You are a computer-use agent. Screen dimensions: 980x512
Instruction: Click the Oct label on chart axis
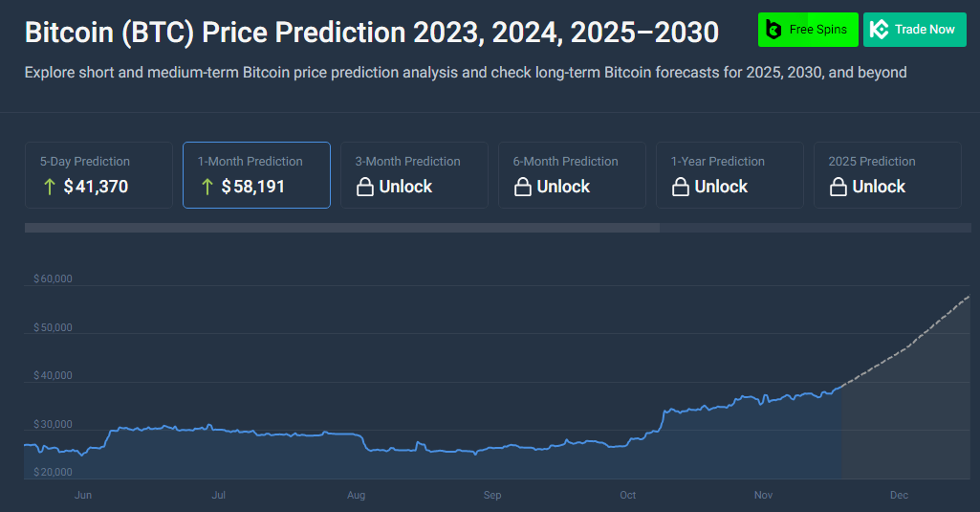[x=628, y=495]
